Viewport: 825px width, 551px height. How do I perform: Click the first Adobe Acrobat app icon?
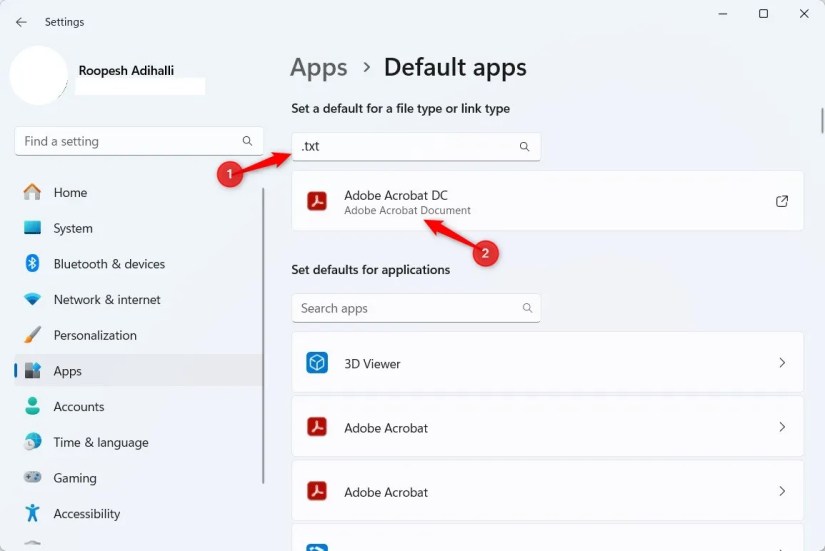[x=317, y=427]
